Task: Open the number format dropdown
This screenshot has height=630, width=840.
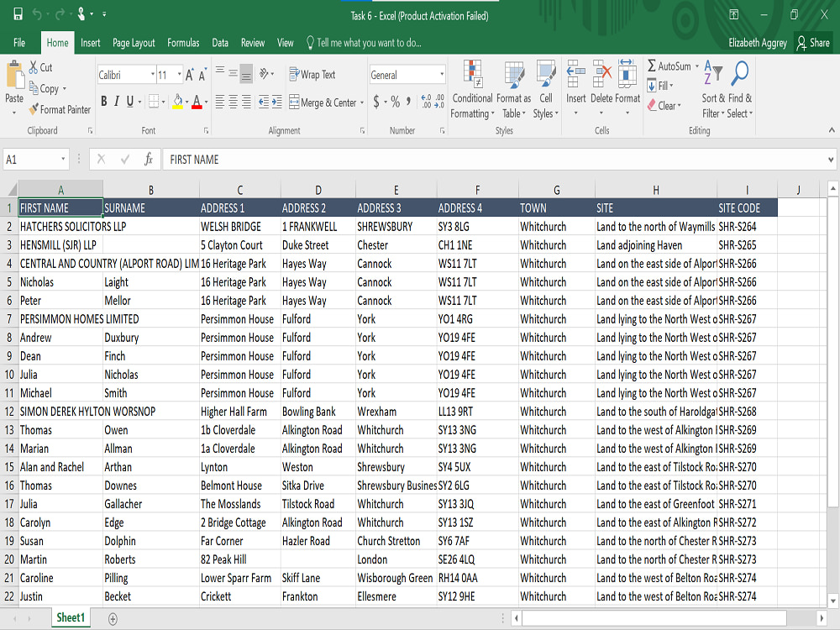Action: coord(442,75)
